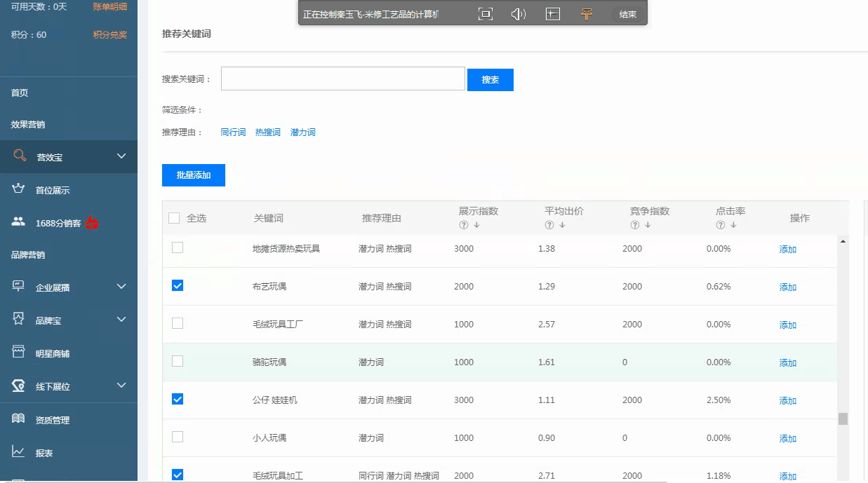Viewport: 868px width, 483px height.
Task: Click the blue 批量添加 button
Action: coord(193,175)
